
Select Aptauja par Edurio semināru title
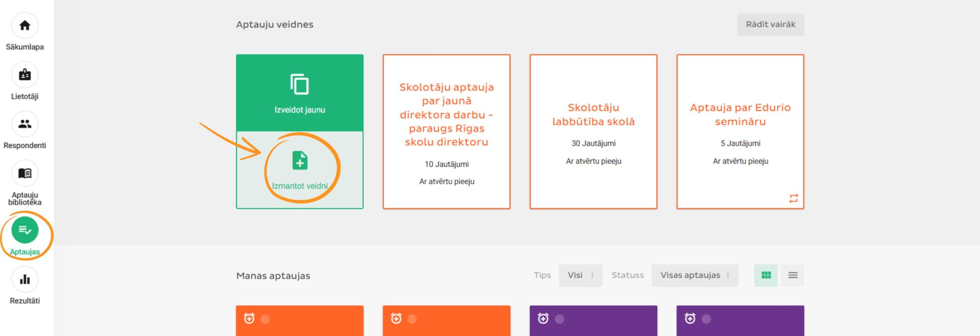click(740, 114)
